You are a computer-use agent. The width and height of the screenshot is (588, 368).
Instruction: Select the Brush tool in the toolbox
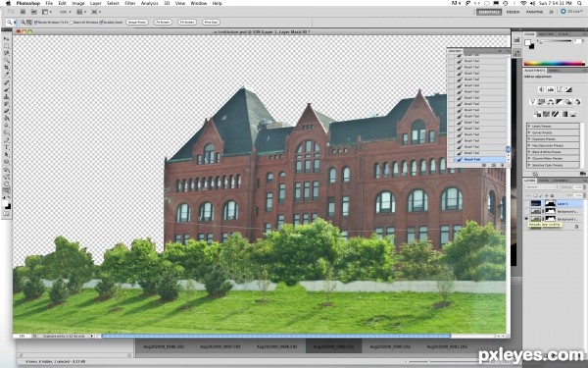[x=7, y=89]
